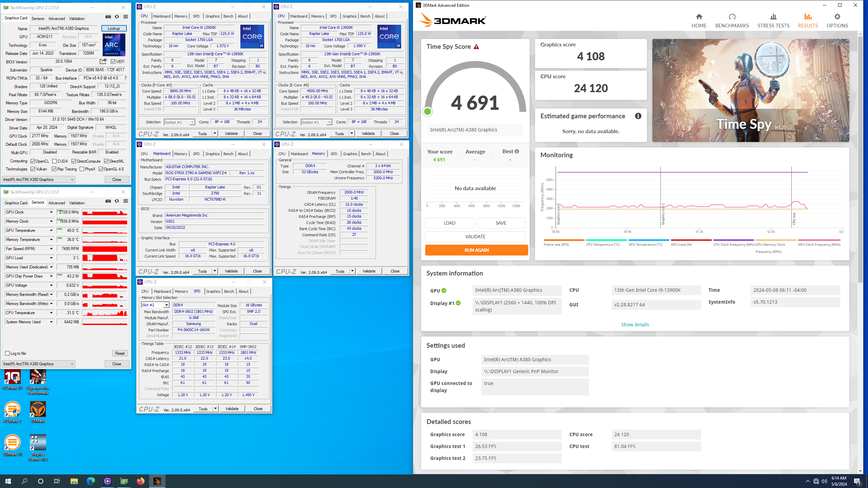Click Bus Interface question mark in GPU-Z

coord(125,78)
